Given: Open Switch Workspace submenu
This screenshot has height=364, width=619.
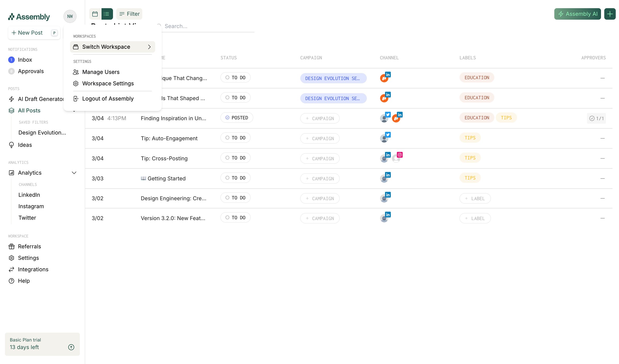Looking at the screenshot, I should coord(112,47).
